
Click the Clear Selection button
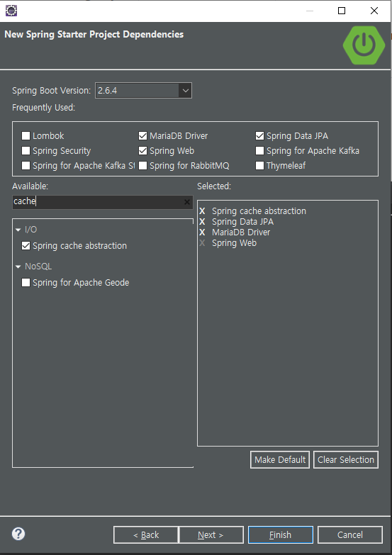346,459
